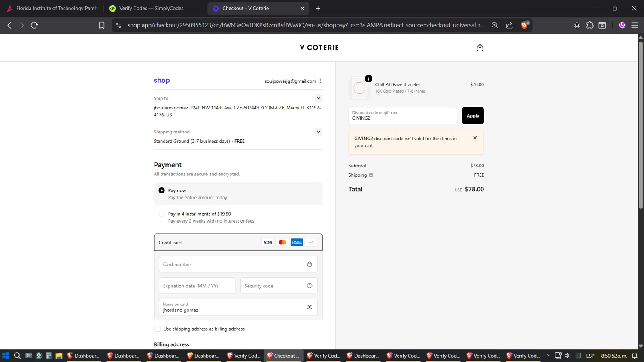Click the Visa card logo
Screen dimensions: 644x362
tap(268, 242)
